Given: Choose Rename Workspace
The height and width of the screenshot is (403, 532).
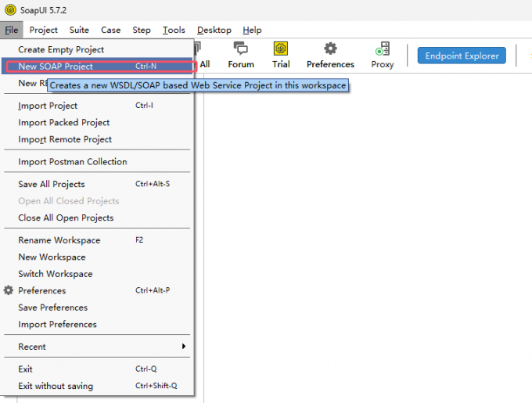Looking at the screenshot, I should (x=97, y=240).
